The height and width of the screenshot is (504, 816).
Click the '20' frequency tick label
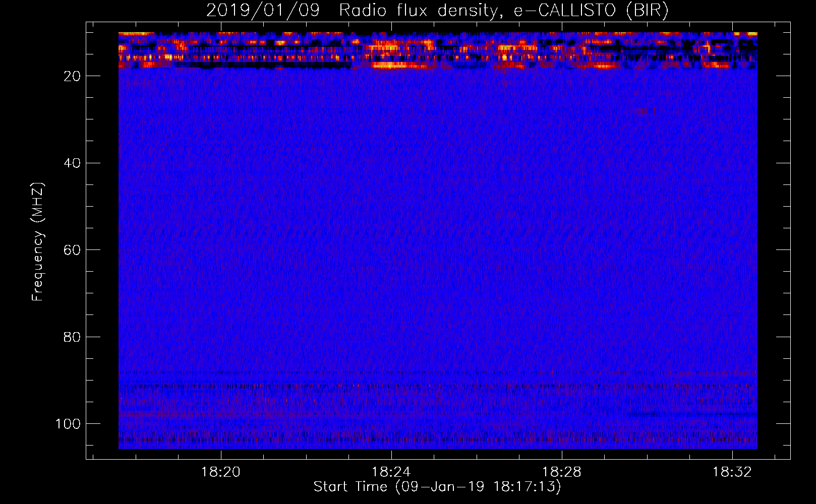(x=72, y=76)
